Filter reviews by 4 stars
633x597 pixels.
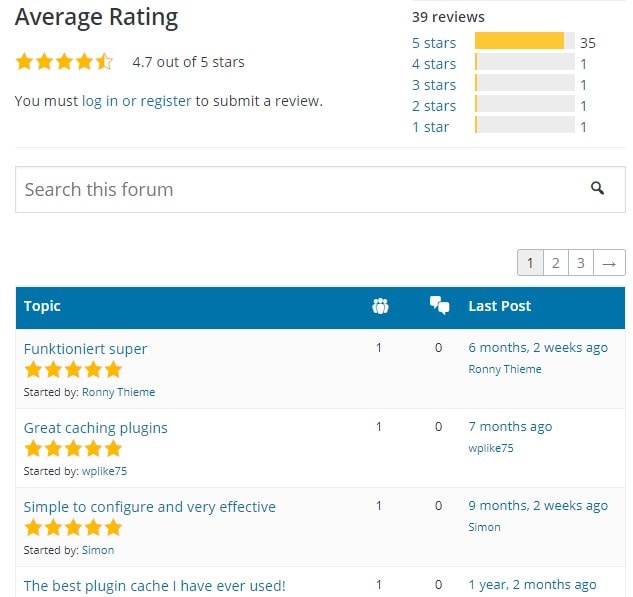[434, 64]
